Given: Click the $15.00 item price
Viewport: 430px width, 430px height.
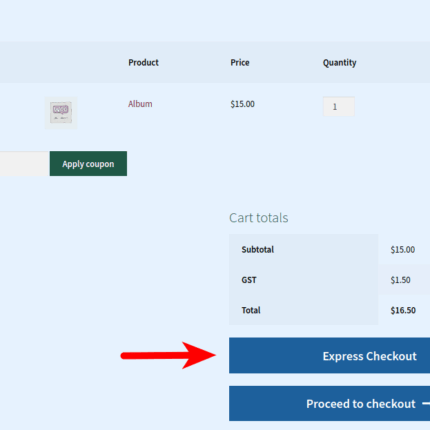Looking at the screenshot, I should click(x=243, y=104).
